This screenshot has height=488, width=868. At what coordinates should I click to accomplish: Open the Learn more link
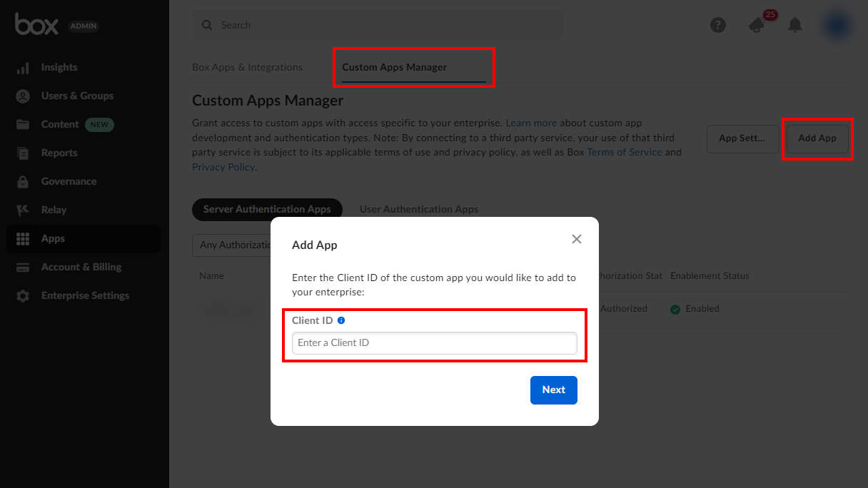click(x=531, y=123)
